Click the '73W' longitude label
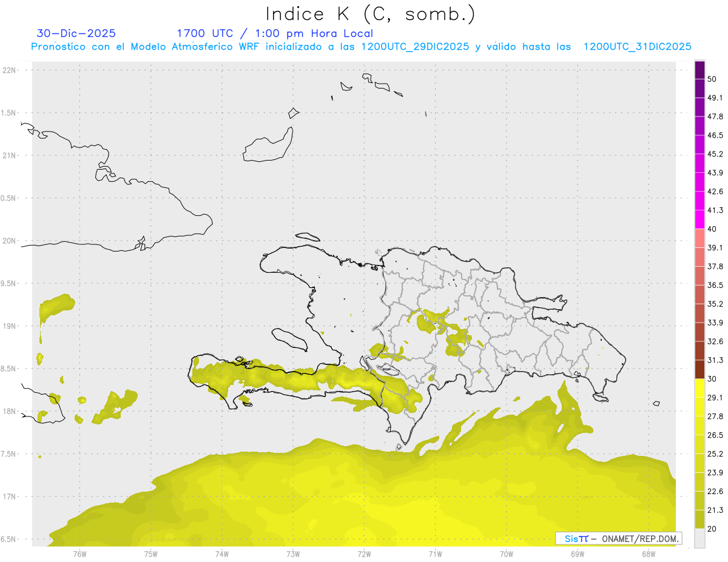This screenshot has height=562, width=728. [x=293, y=554]
